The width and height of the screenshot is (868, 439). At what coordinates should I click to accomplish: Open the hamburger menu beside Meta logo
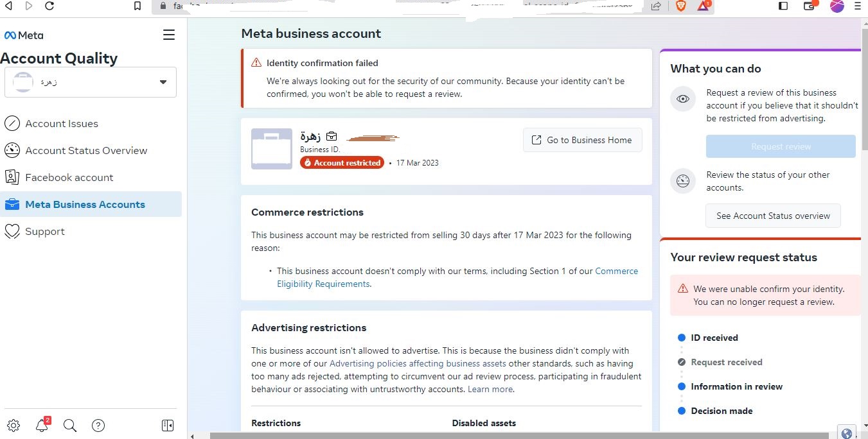(169, 35)
